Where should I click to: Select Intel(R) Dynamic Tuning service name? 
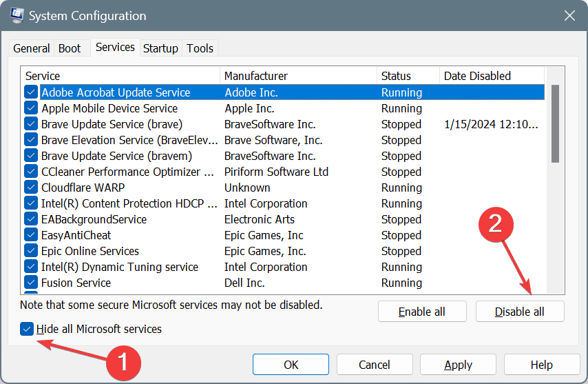click(120, 267)
